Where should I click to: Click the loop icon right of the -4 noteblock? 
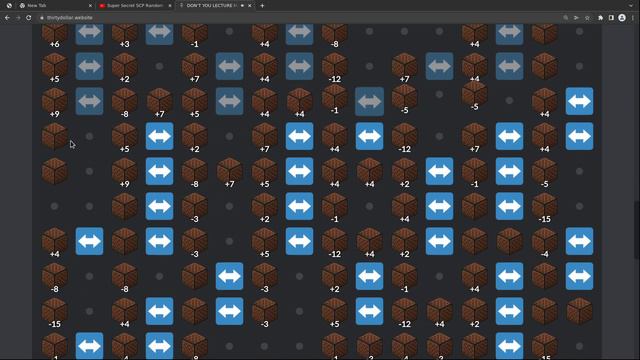(x=580, y=241)
